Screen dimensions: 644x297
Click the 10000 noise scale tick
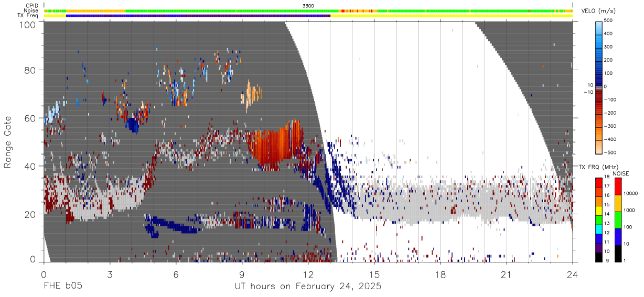(x=631, y=194)
